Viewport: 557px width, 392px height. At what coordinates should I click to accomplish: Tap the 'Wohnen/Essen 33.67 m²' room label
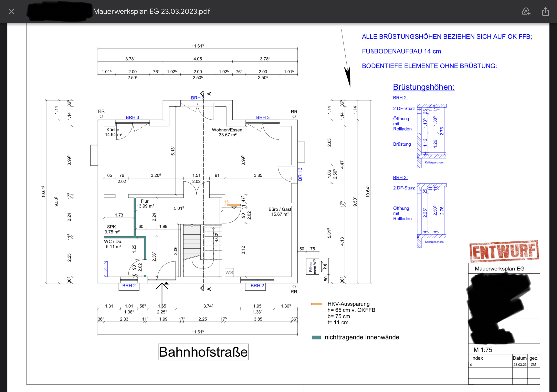click(x=227, y=132)
